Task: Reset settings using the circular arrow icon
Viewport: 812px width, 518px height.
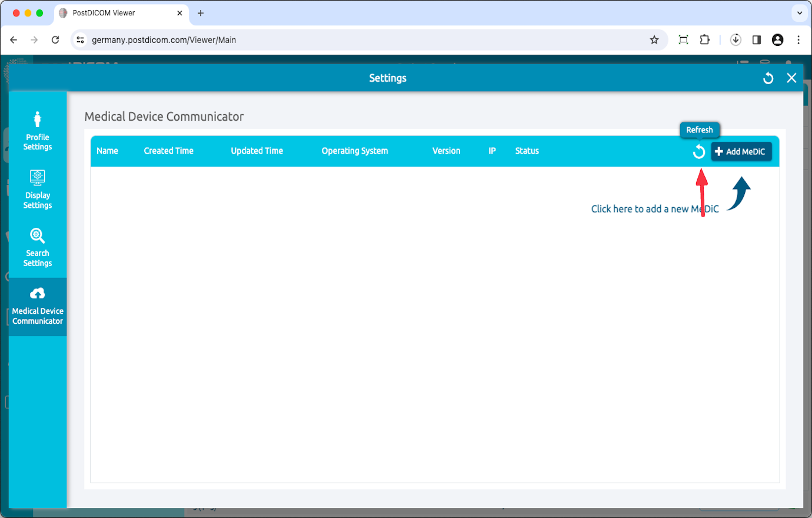Action: tap(768, 77)
